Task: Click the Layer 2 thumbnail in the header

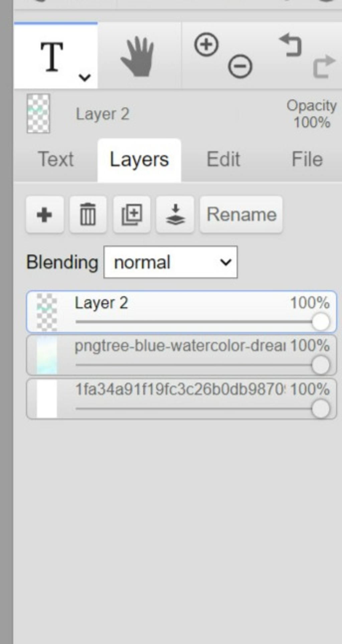Action: (x=38, y=114)
